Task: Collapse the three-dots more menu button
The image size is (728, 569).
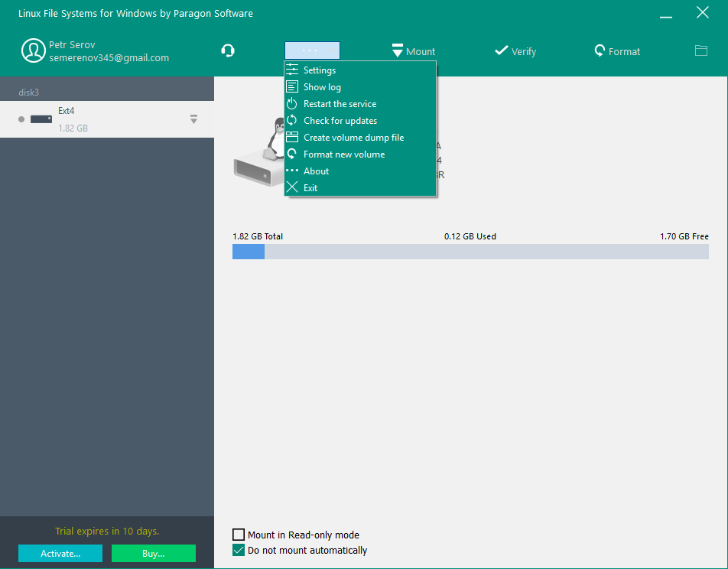Action: [x=312, y=51]
